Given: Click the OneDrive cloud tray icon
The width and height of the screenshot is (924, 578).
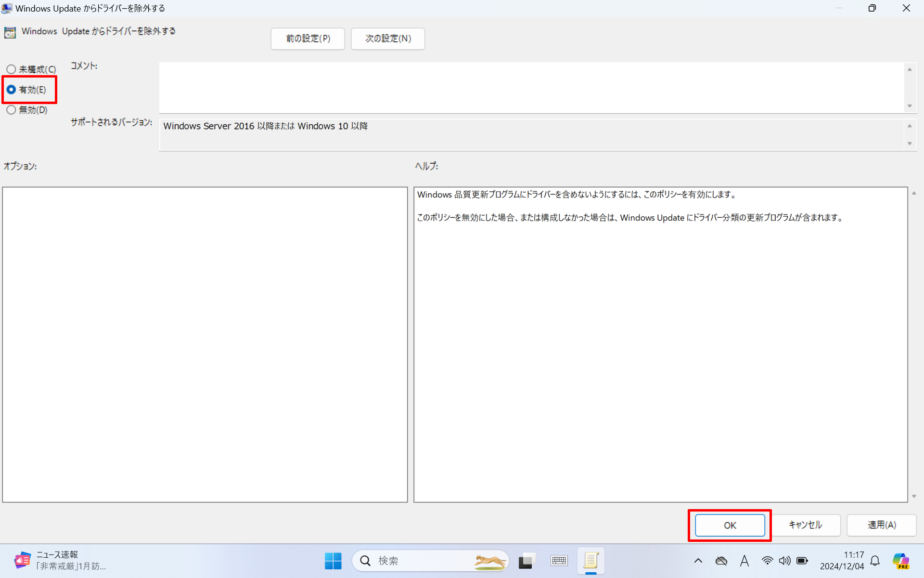Looking at the screenshot, I should (x=721, y=561).
